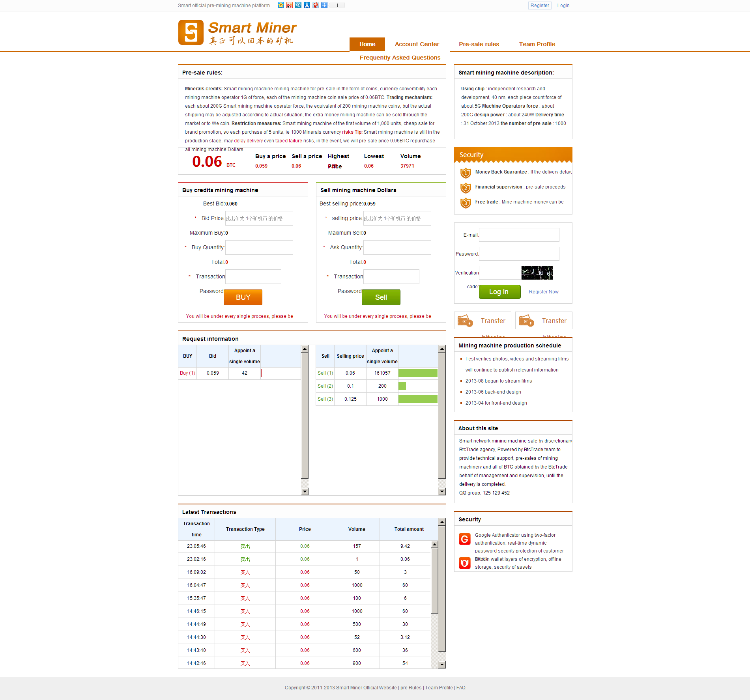Click the left Transfer bitcoins wallet button
The height and width of the screenshot is (700, 750).
click(x=483, y=321)
